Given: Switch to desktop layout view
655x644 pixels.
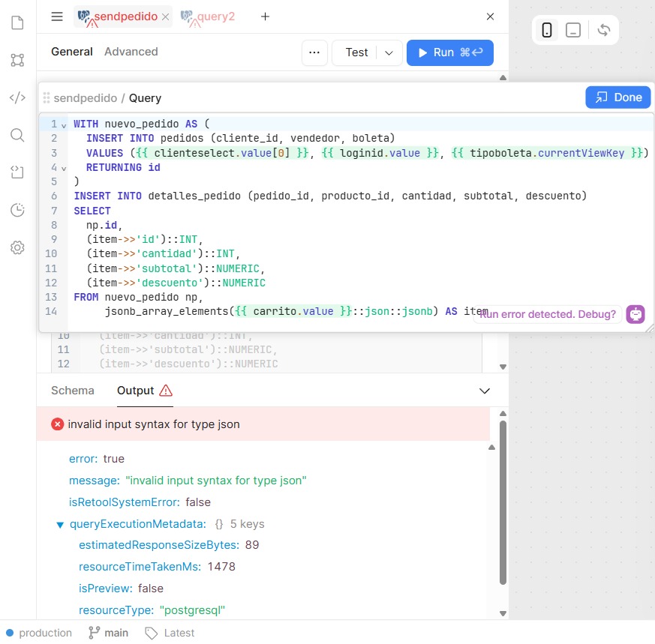Looking at the screenshot, I should pos(573,30).
